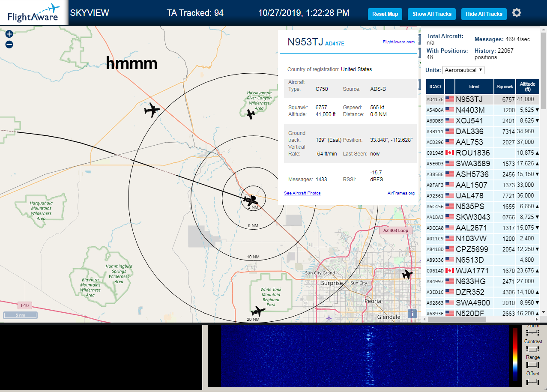Select the AAL753 table row
Screen dimensions: 547x392
tap(482, 142)
